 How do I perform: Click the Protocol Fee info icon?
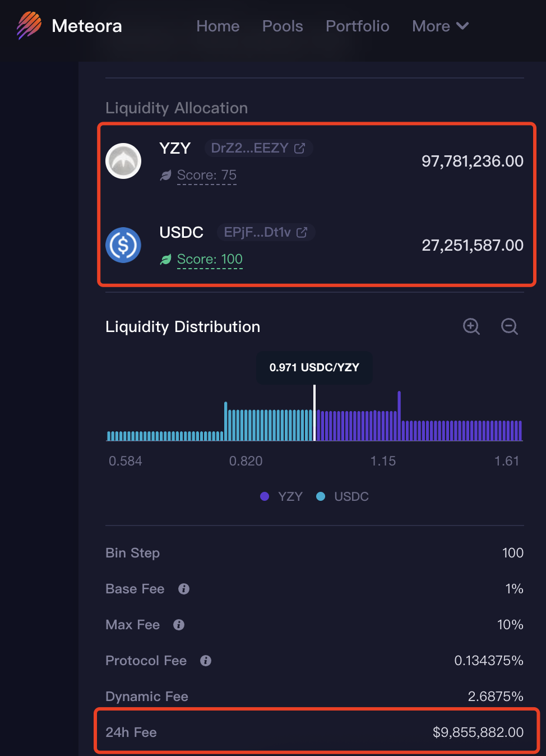(x=206, y=661)
